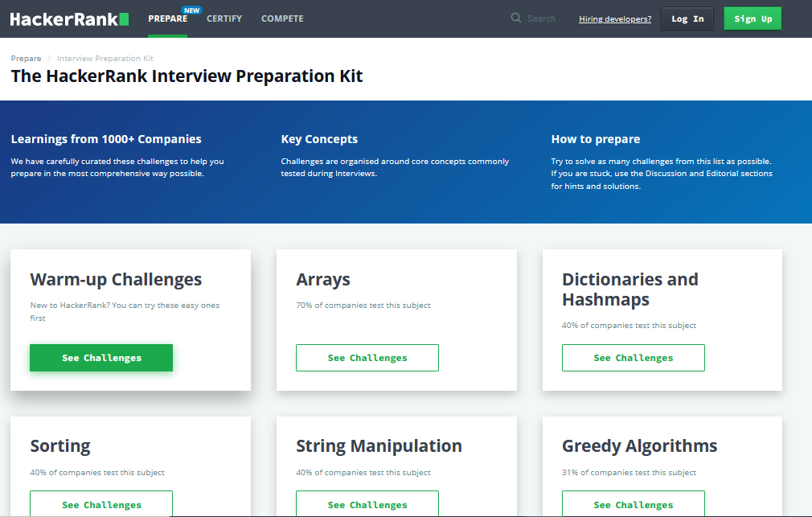
Task: Click 'Try to solve as many challenges' paragraph
Action: [662, 174]
